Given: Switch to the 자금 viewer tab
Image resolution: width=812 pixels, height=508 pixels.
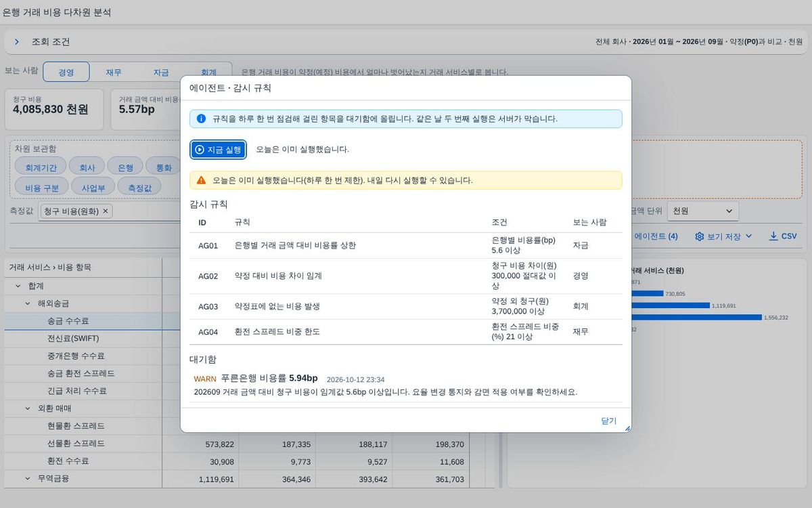Looking at the screenshot, I should 161,72.
